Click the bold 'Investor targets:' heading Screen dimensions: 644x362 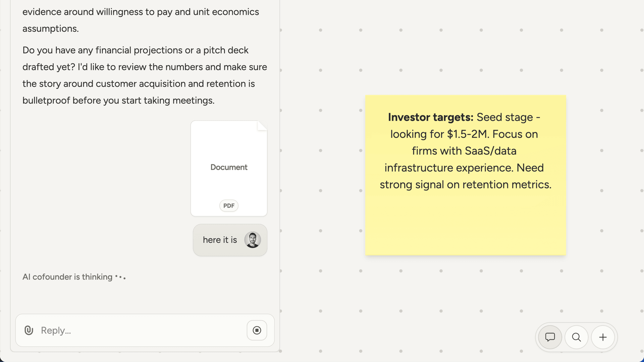click(431, 117)
